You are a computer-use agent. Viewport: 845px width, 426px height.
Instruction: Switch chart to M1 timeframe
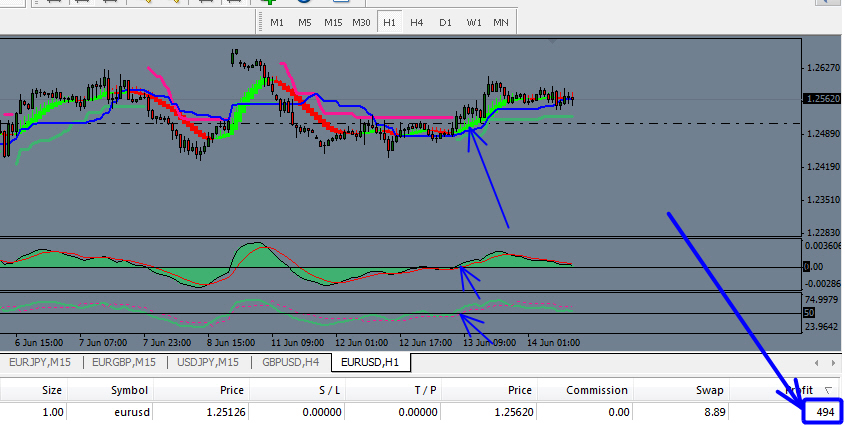click(277, 22)
